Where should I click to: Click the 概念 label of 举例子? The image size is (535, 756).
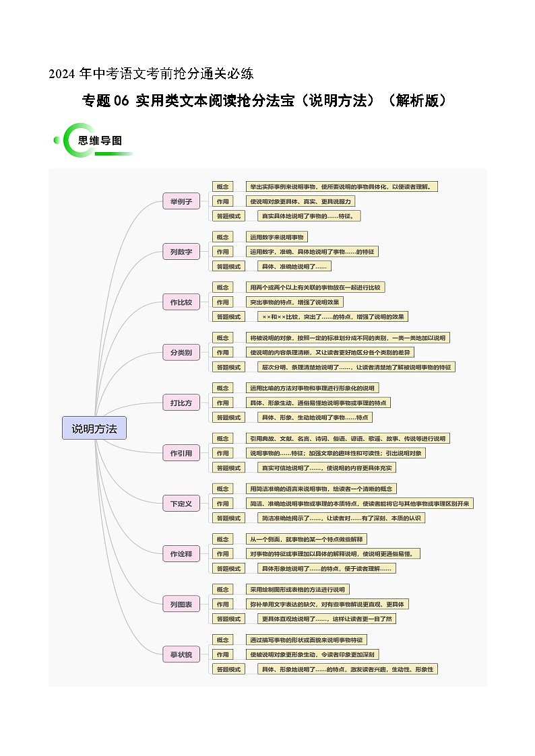pos(222,186)
